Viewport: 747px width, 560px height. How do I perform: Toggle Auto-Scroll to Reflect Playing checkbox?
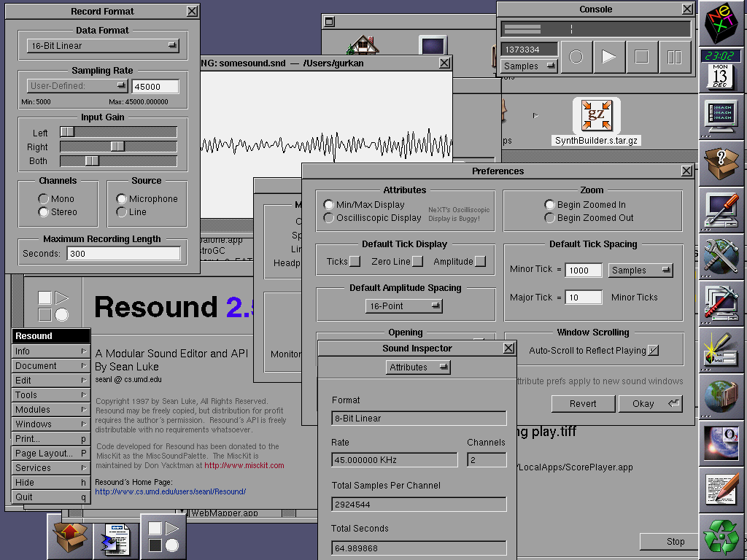(x=653, y=351)
